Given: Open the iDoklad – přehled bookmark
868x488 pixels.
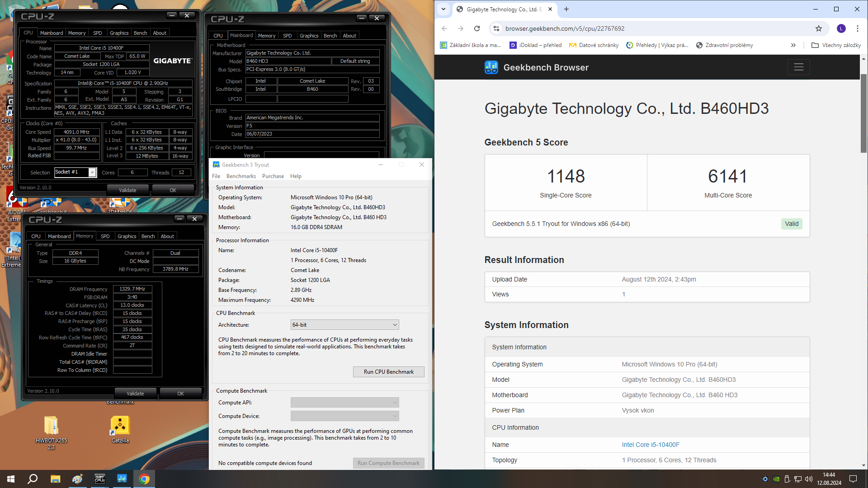Looking at the screenshot, I should click(535, 45).
